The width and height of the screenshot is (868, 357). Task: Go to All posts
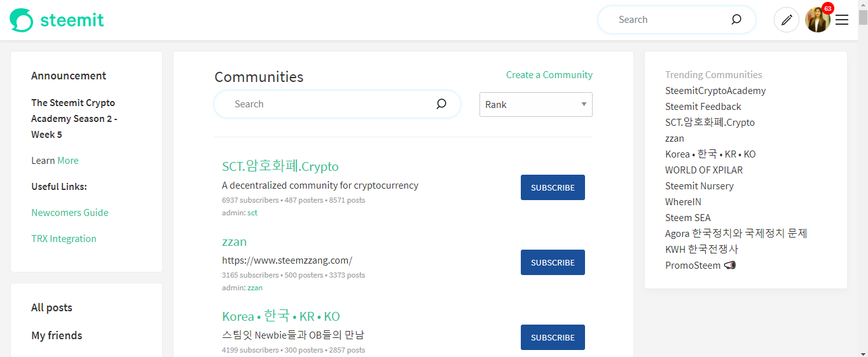[52, 307]
